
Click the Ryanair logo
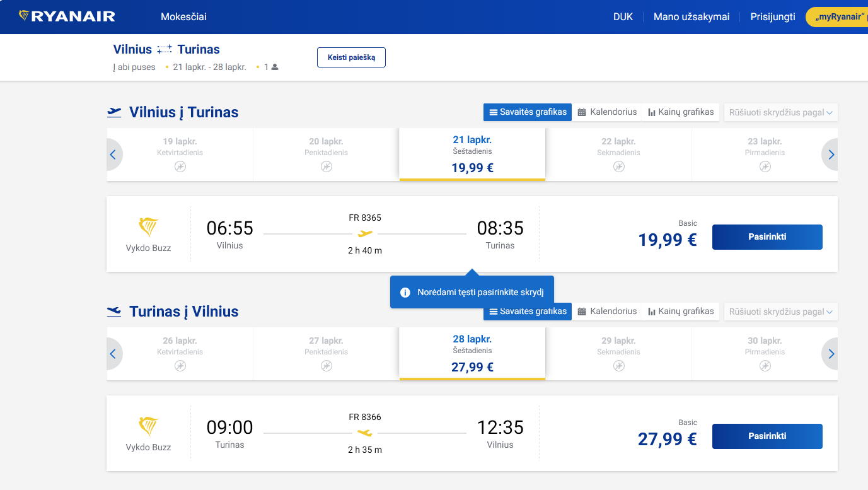click(67, 16)
